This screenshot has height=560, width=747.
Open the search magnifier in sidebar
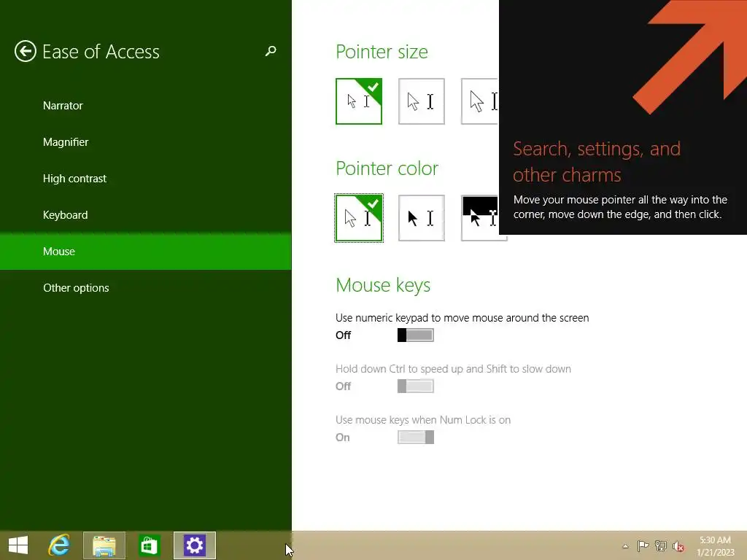coord(271,51)
